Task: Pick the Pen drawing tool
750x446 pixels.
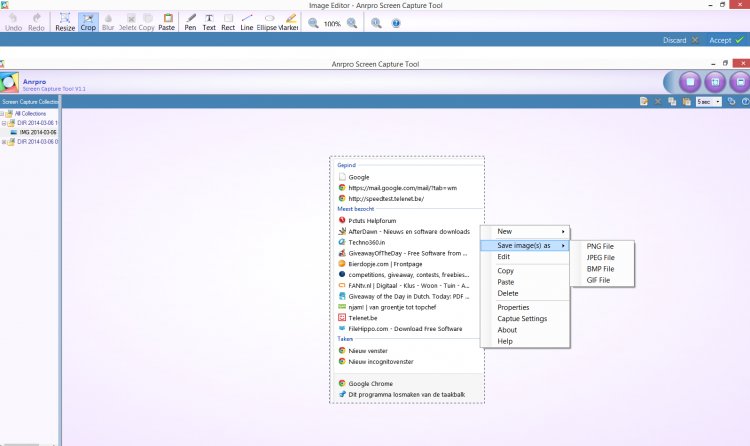Action: coord(189,22)
